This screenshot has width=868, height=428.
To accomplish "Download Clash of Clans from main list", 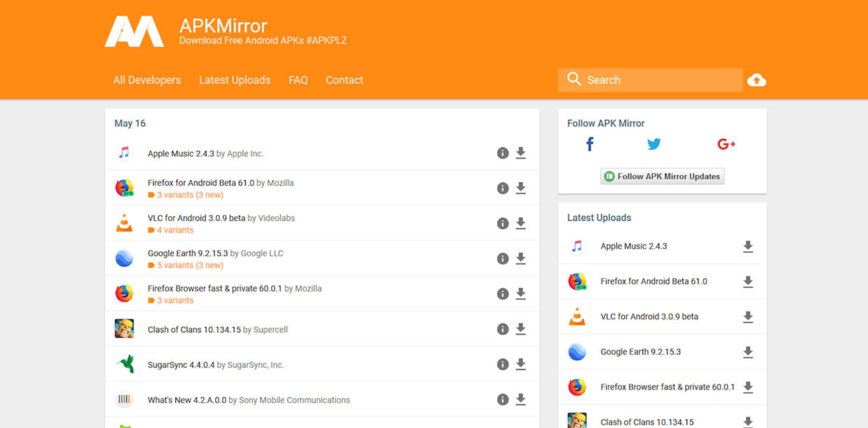I will pos(521,329).
